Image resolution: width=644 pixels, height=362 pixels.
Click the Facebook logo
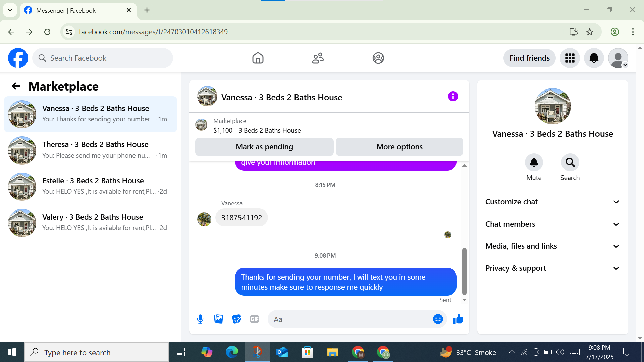click(18, 58)
